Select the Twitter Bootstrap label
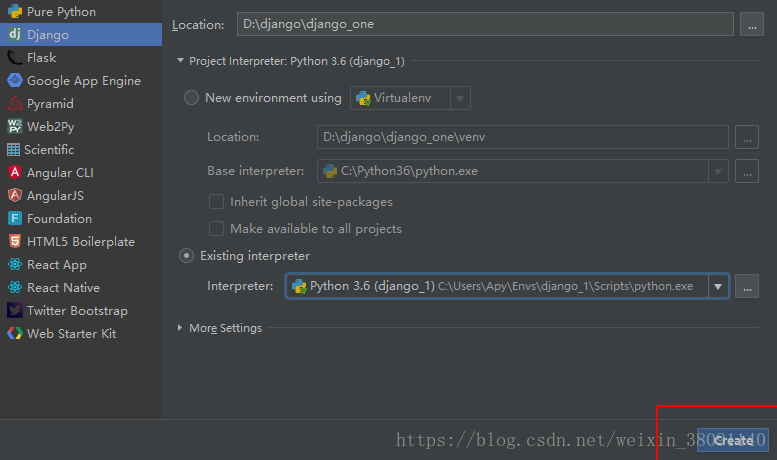 pos(77,310)
